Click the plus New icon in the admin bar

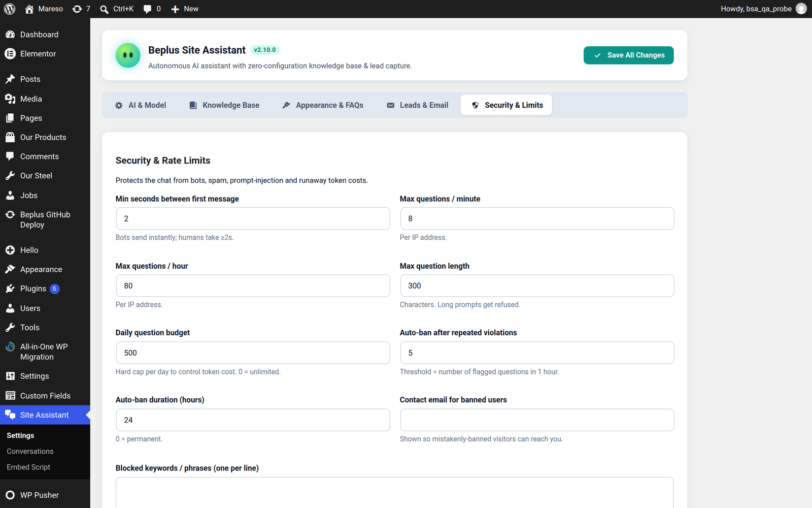(x=175, y=9)
